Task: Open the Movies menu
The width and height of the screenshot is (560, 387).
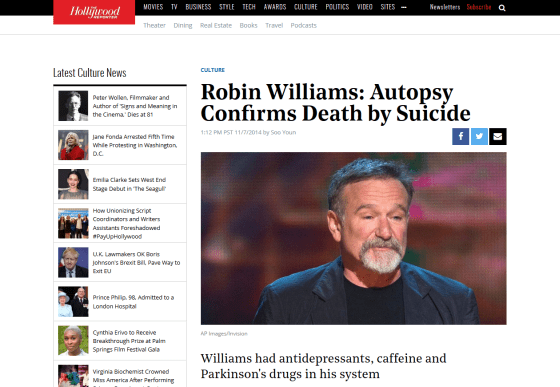Action: coord(153,7)
